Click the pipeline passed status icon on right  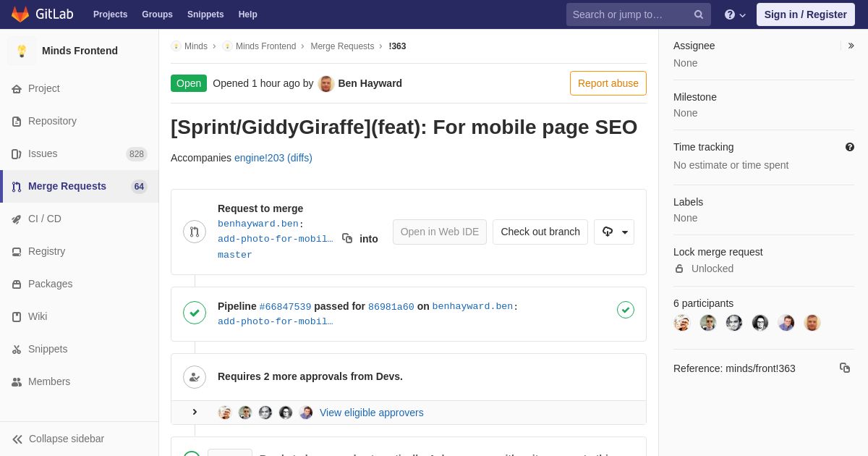point(625,310)
